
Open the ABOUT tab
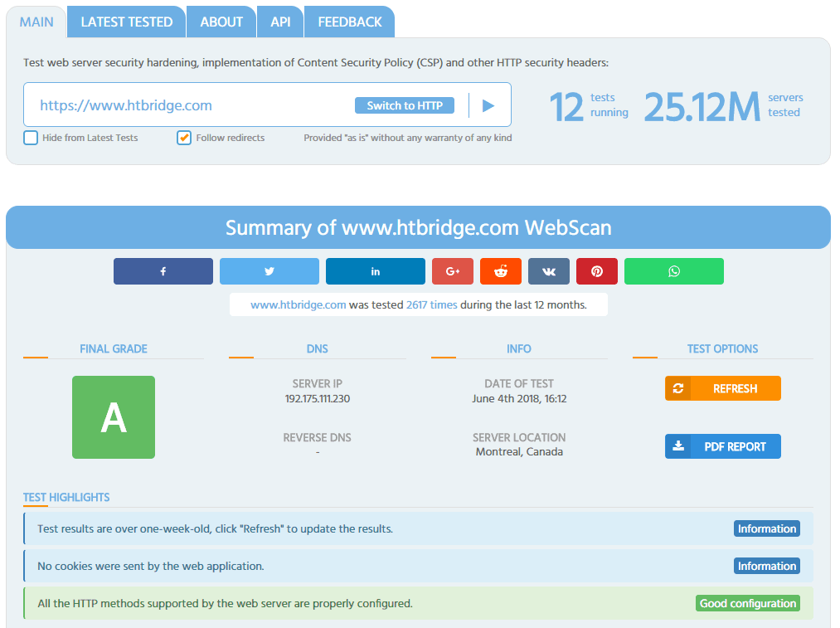click(x=221, y=22)
